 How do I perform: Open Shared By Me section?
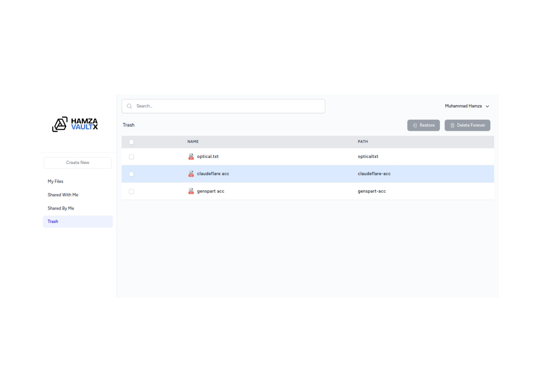[61, 208]
